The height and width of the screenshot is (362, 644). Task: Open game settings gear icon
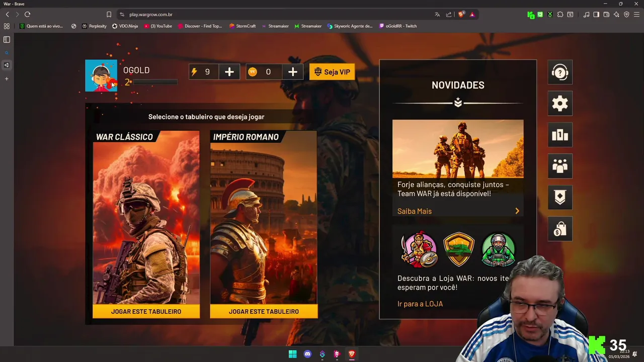tap(560, 104)
